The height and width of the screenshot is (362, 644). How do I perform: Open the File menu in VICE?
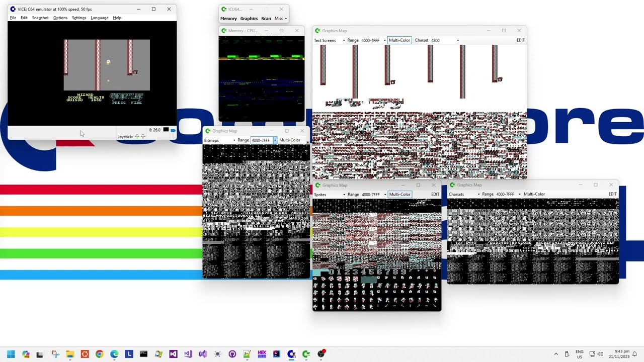click(x=13, y=18)
